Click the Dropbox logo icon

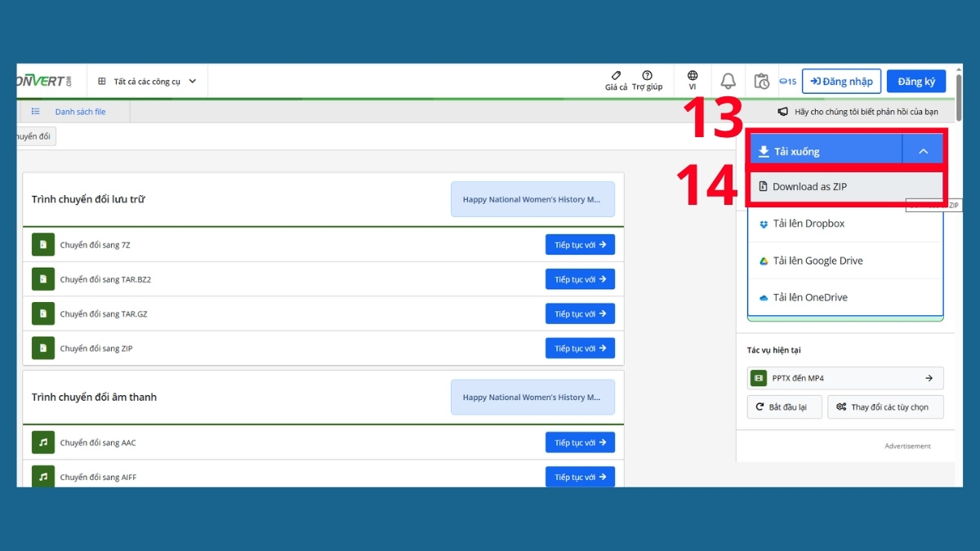(x=764, y=224)
